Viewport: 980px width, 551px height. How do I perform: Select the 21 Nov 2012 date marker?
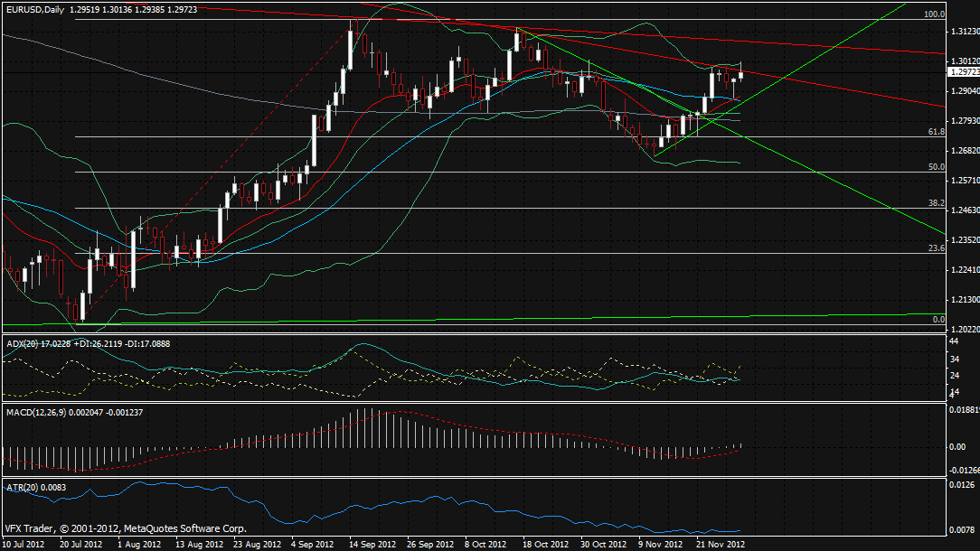(720, 545)
